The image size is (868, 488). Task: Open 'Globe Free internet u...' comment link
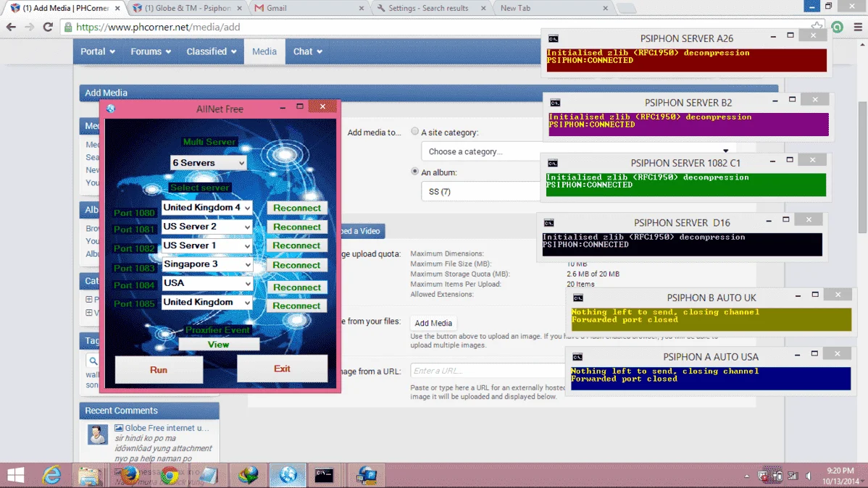pyautogui.click(x=167, y=428)
